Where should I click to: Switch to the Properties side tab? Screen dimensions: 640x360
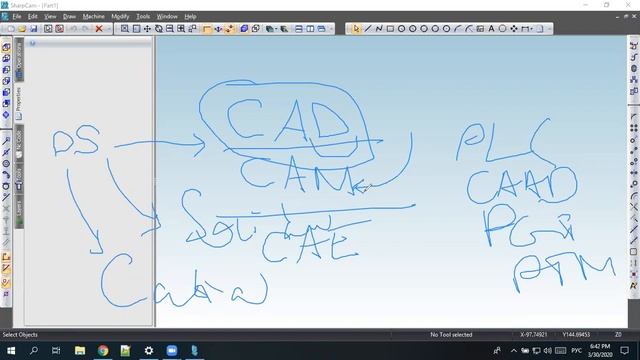click(x=19, y=104)
